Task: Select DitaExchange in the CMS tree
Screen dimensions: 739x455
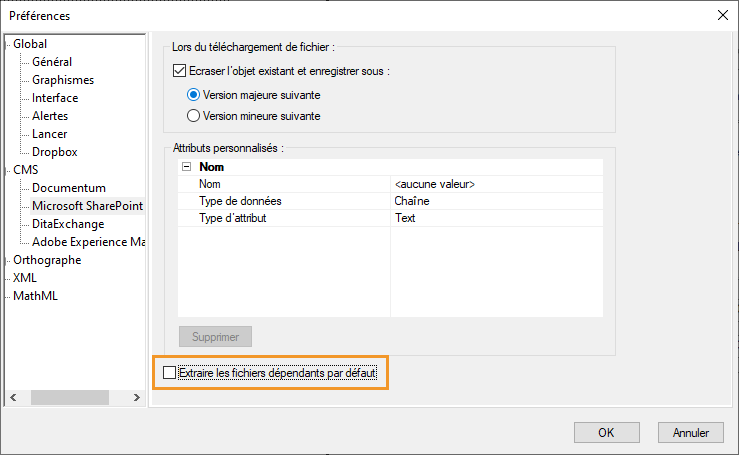Action: click(x=68, y=224)
